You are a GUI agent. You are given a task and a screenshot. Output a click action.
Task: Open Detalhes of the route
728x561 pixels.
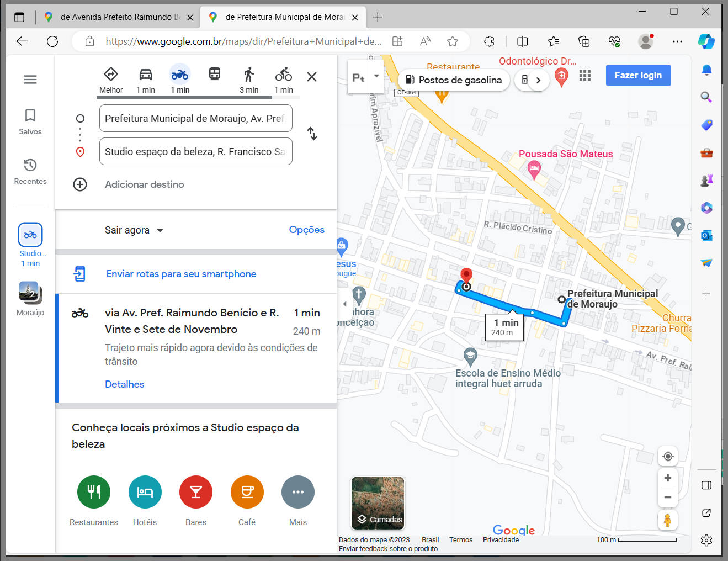pyautogui.click(x=125, y=384)
